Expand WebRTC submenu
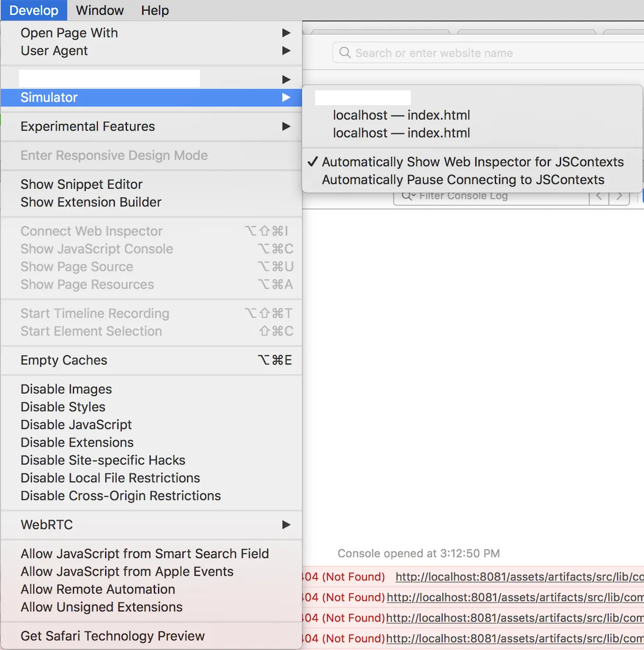Image resolution: width=644 pixels, height=650 pixels. click(x=151, y=525)
